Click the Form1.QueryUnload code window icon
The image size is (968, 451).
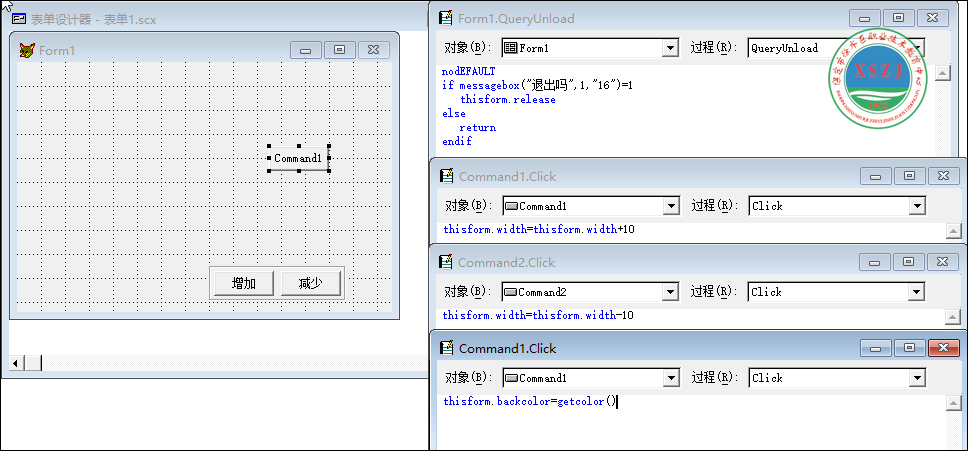tap(446, 18)
